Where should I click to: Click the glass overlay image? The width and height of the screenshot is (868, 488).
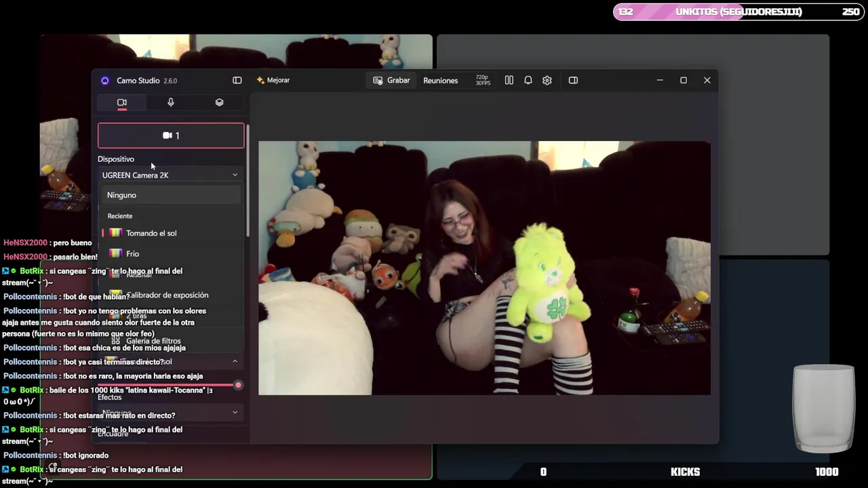824,409
